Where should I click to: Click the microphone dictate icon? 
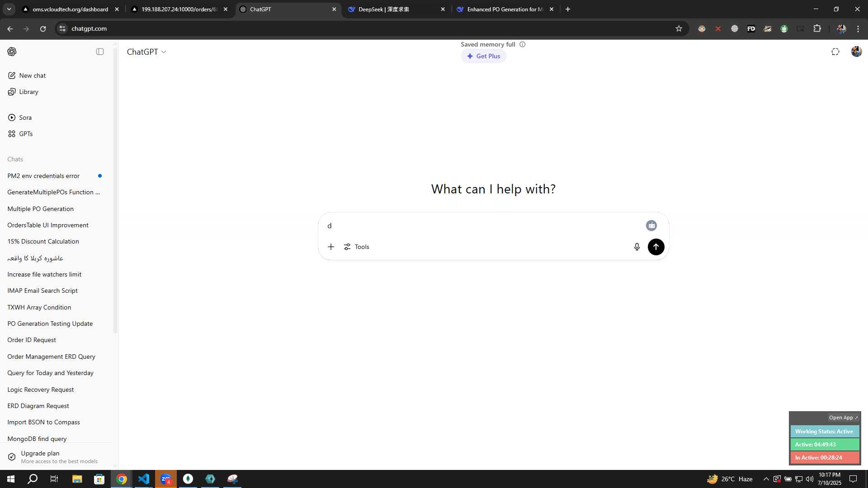[637, 247]
